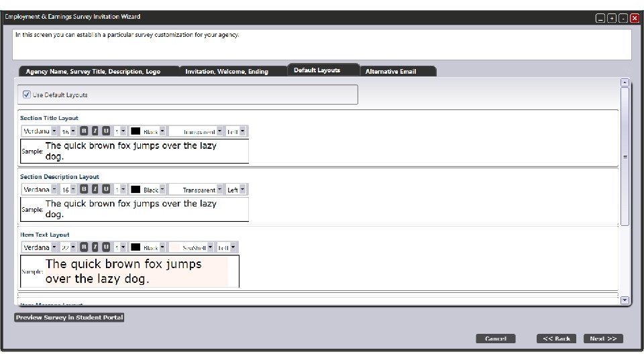Toggle Bold in Section Description Layout
Screen dimensions: 644x362
(84, 189)
